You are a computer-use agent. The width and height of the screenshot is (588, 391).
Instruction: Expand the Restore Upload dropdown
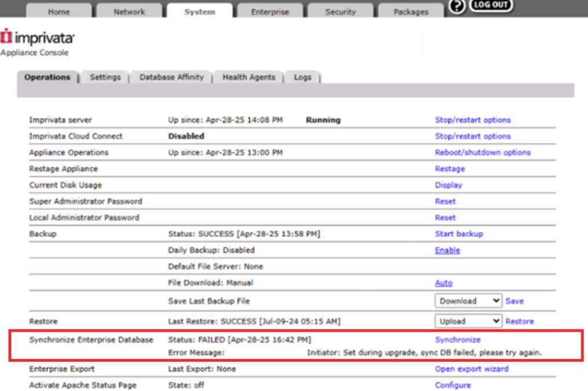point(468,321)
